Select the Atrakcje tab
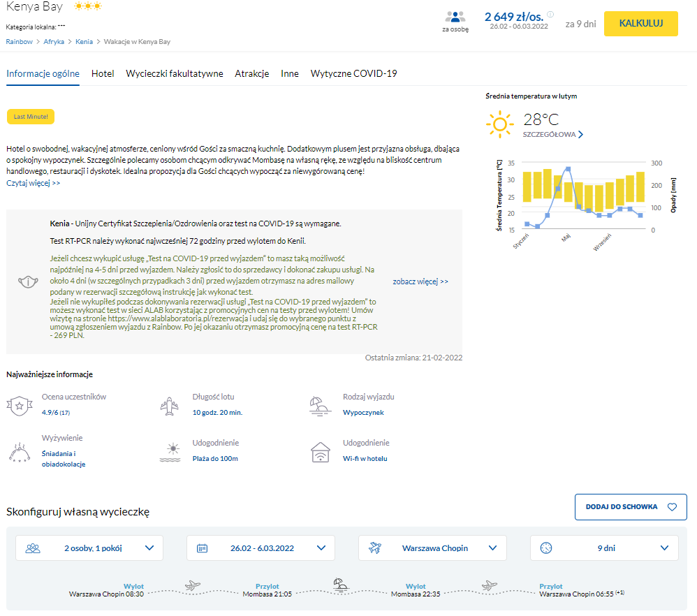This screenshot has width=697, height=616. (x=252, y=73)
